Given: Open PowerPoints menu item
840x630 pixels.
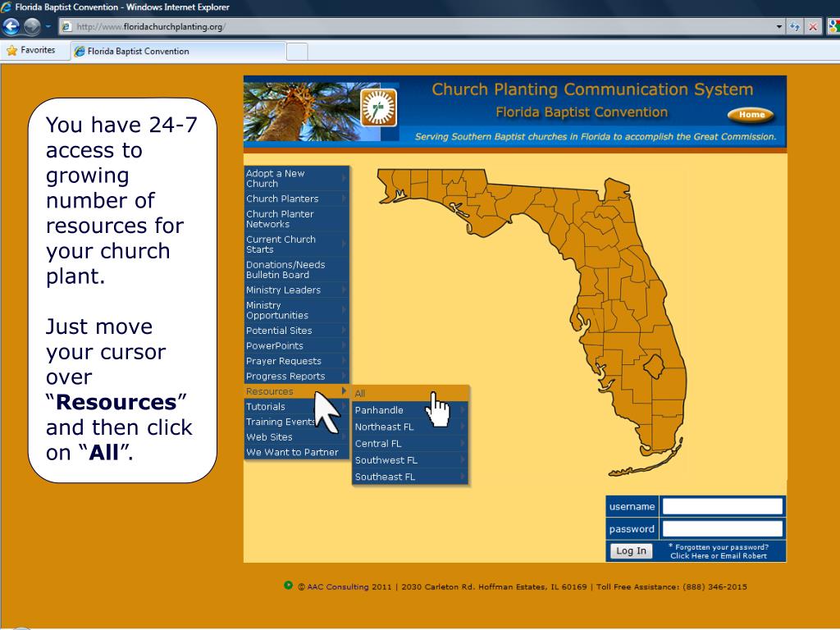Looking at the screenshot, I should [x=296, y=345].
